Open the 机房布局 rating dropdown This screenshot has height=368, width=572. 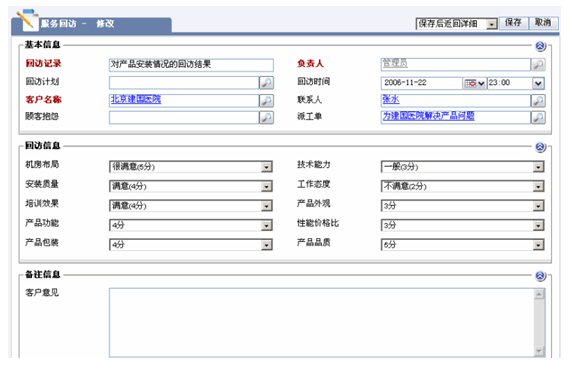[190, 167]
